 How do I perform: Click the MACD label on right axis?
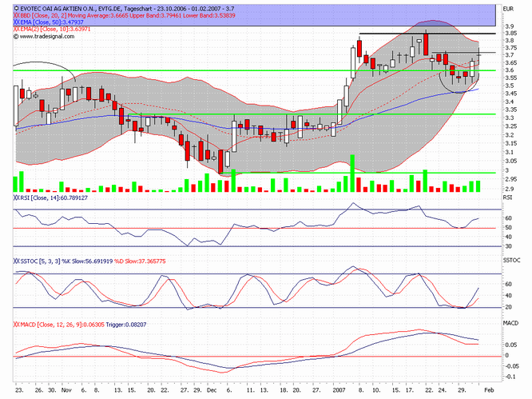(x=510, y=323)
